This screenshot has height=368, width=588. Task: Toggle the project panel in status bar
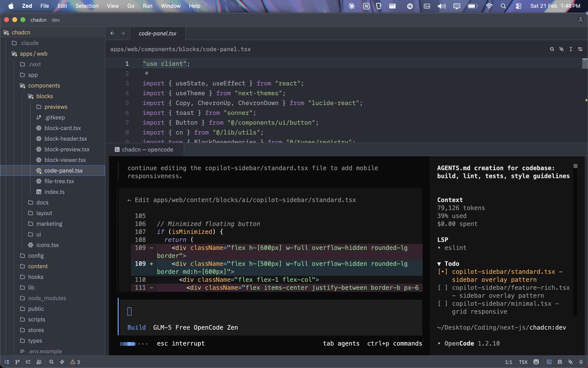point(7,362)
